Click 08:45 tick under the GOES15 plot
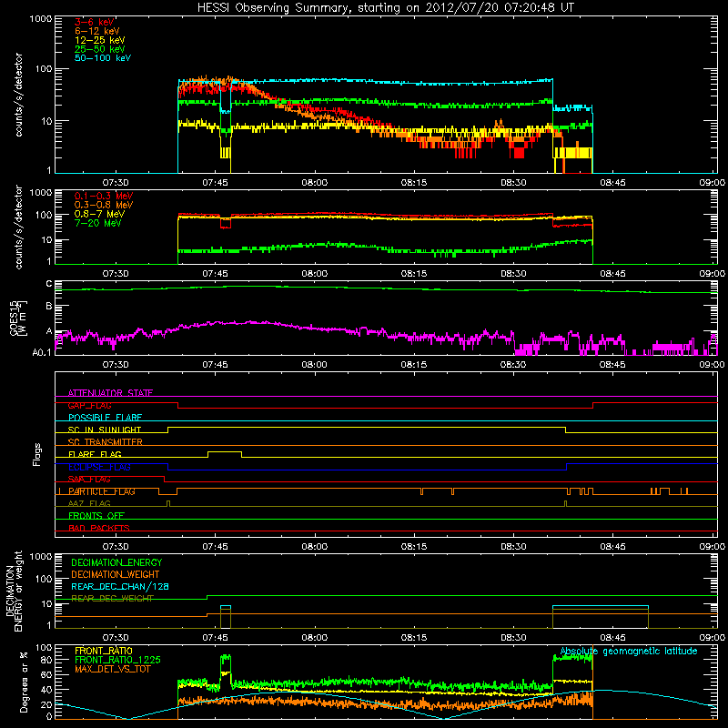 click(612, 365)
